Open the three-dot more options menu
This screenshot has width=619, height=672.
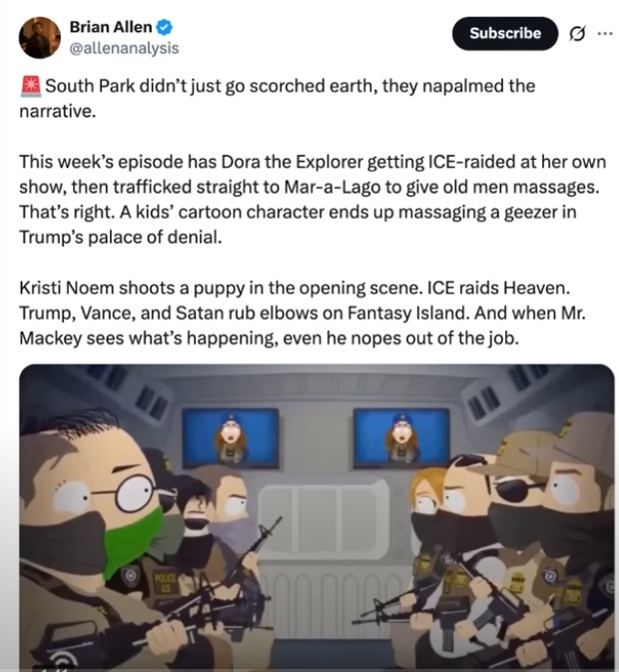pos(605,33)
